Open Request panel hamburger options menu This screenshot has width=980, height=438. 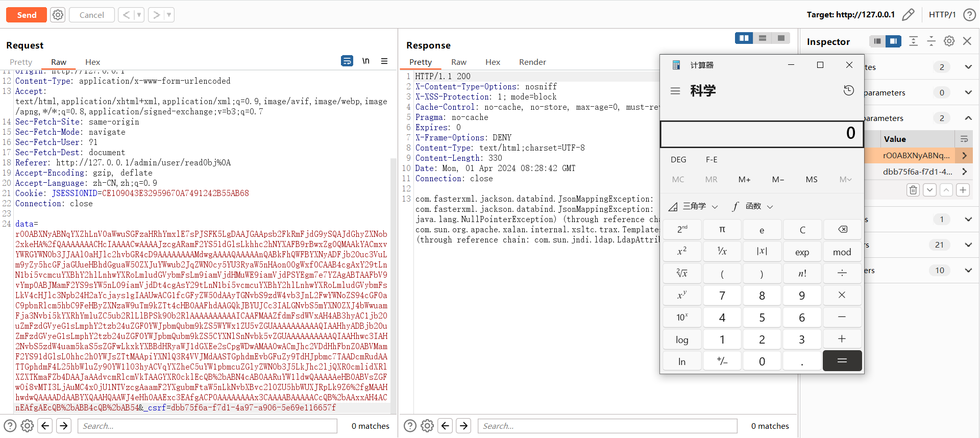(384, 61)
